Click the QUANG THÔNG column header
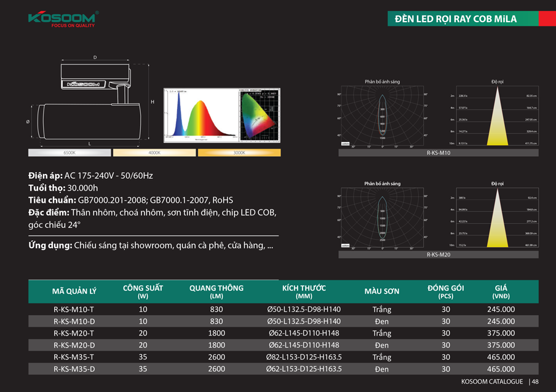Screen dimensions: 556x392 [216, 291]
